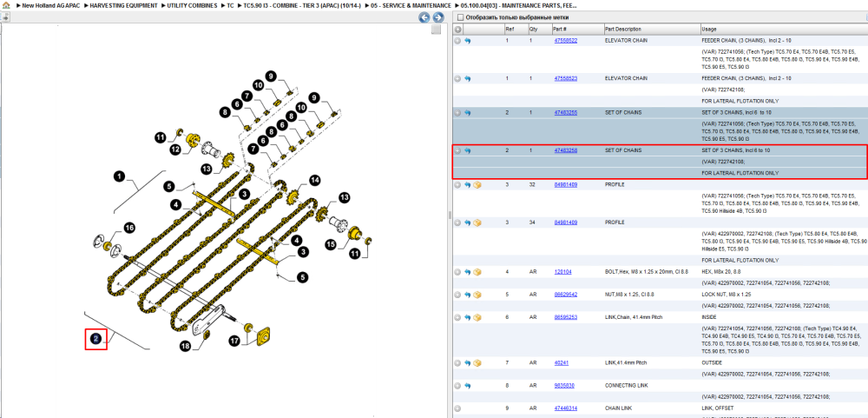Select 'CONNECTING LINK' description text
Image resolution: width=868 pixels, height=418 pixels.
click(627, 385)
